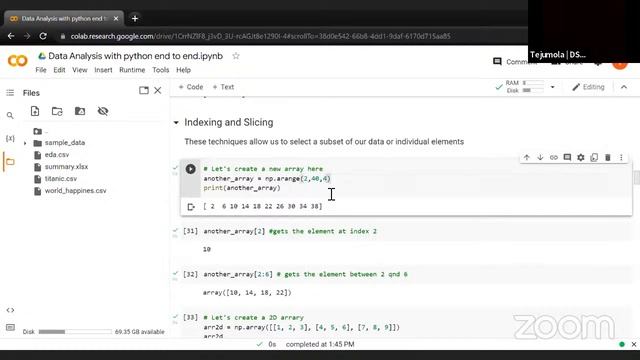Open more cell actions menu

(x=621, y=157)
